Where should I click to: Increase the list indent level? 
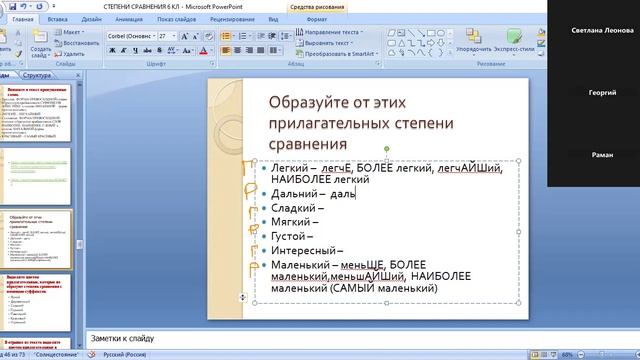[272, 36]
